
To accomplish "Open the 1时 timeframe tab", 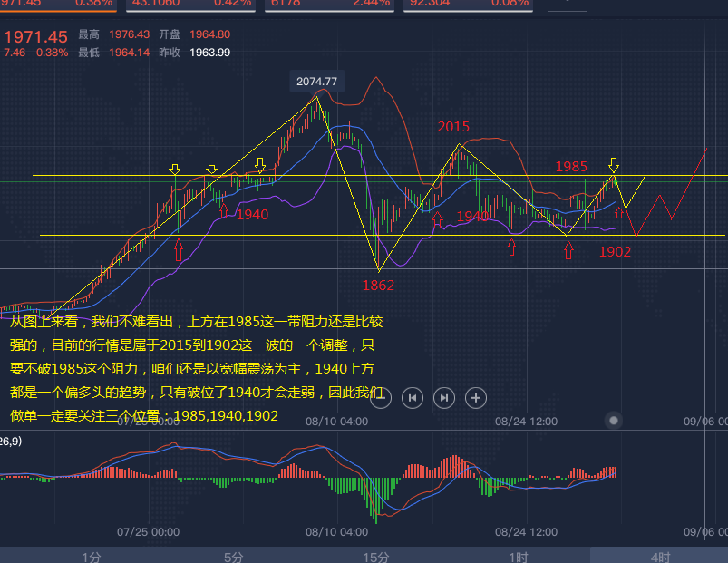I will coord(519,557).
